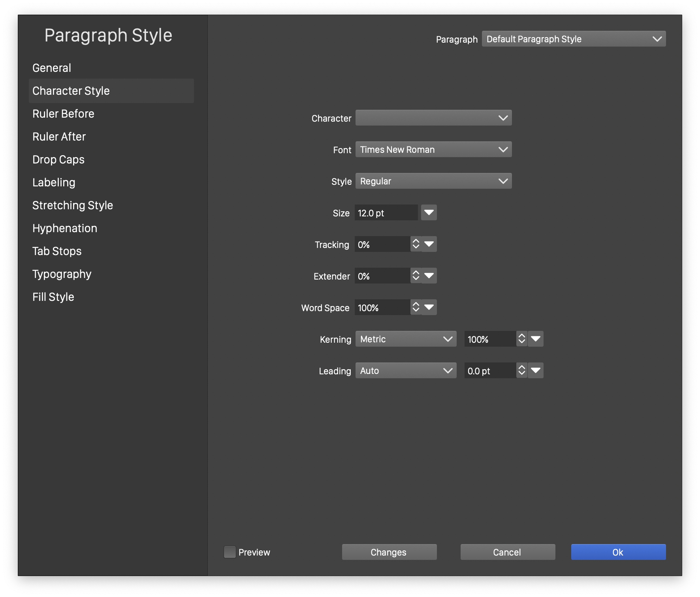Screen dimensions: 700x597
Task: Enable the Preview checkbox
Action: (x=230, y=552)
